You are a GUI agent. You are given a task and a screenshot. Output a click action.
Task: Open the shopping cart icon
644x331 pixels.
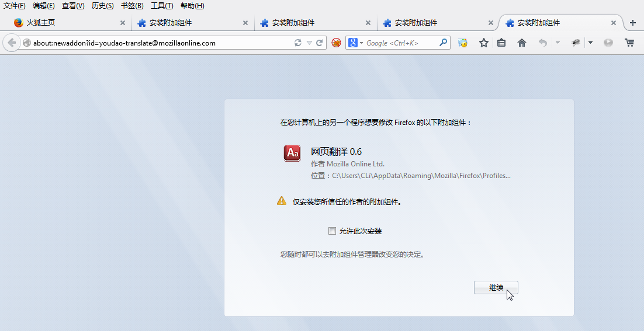(629, 42)
